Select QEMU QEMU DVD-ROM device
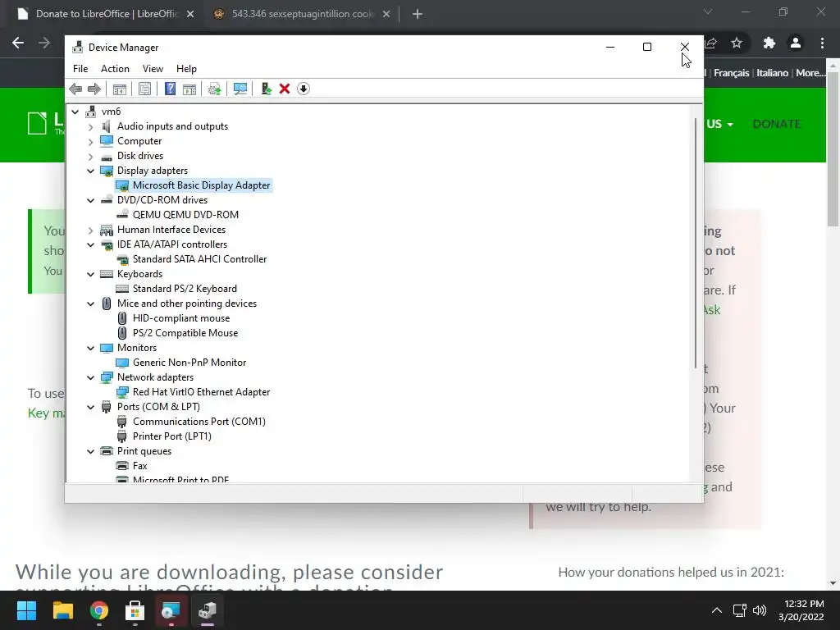 tap(185, 215)
